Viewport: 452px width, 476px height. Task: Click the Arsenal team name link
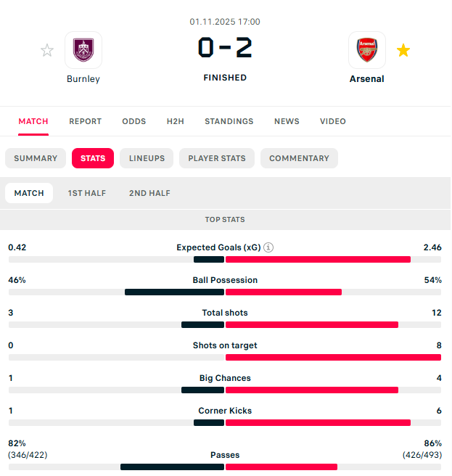[x=367, y=78]
